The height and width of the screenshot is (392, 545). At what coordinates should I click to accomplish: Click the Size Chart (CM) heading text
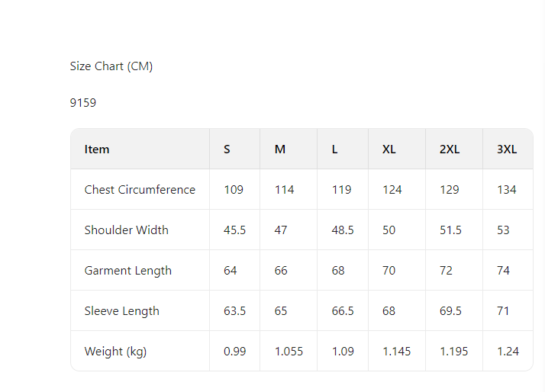(111, 66)
